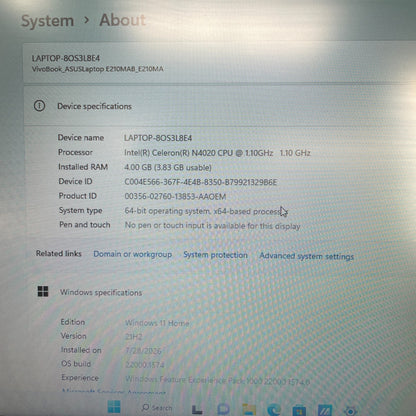Click the Installed on label
416x416 pixels.
[x=81, y=350]
